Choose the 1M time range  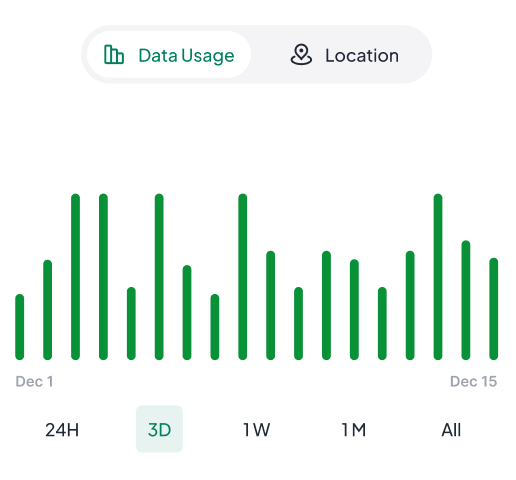[x=354, y=430]
